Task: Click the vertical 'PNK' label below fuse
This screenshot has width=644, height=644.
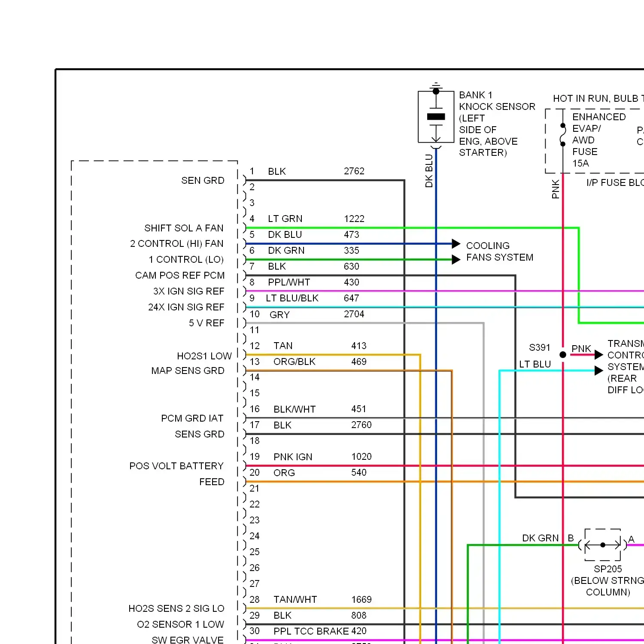Action: tap(555, 189)
